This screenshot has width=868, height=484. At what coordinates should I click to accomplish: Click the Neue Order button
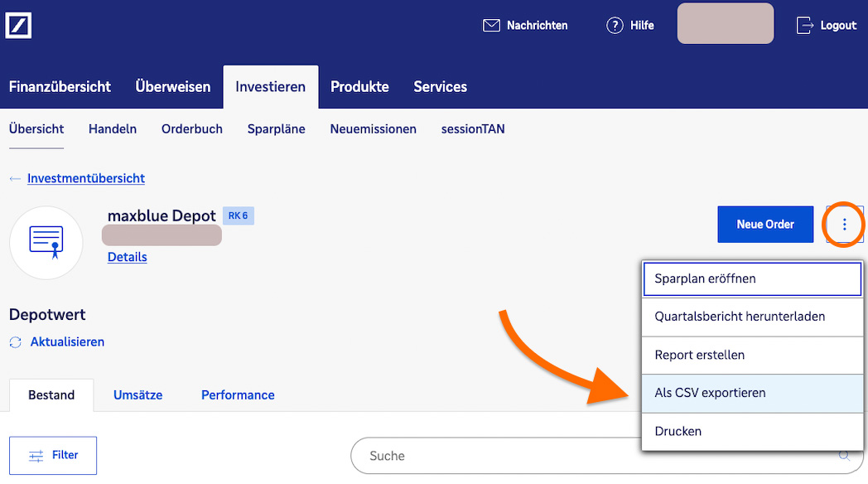(x=765, y=225)
